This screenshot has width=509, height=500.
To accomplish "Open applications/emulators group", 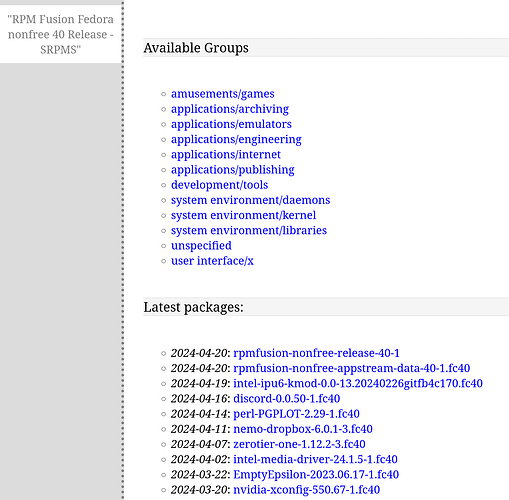I will (231, 124).
